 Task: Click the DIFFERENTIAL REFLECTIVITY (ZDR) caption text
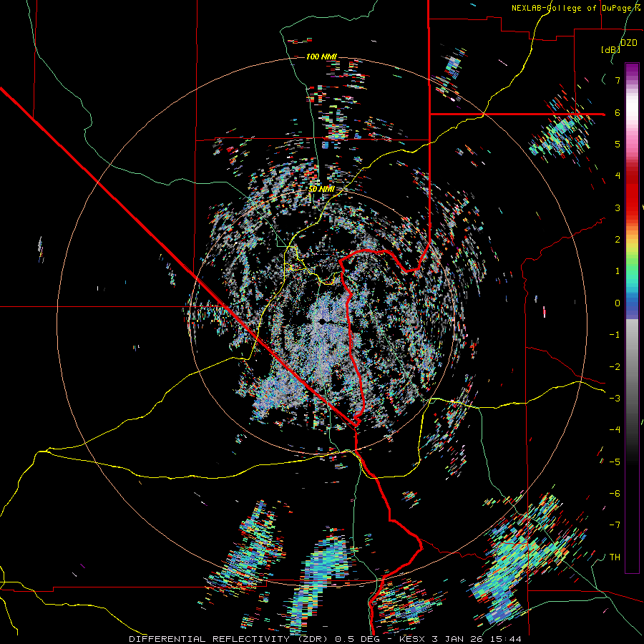pos(230,639)
